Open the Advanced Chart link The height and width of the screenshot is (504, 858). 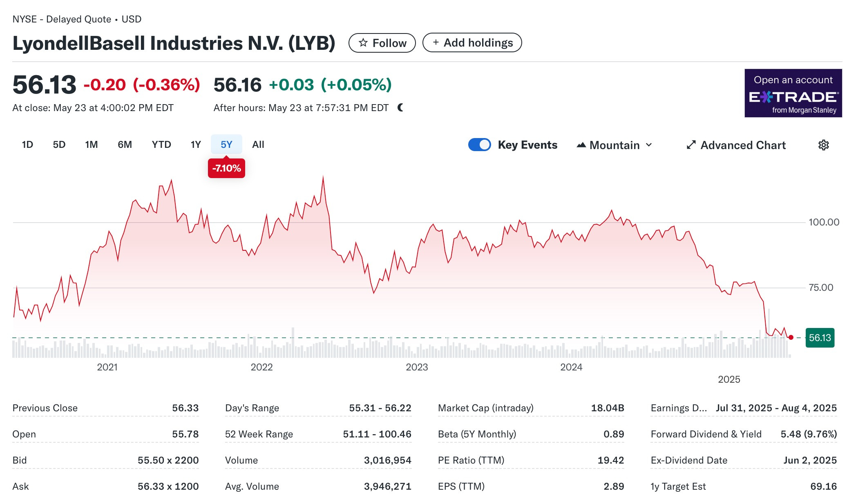pyautogui.click(x=736, y=145)
